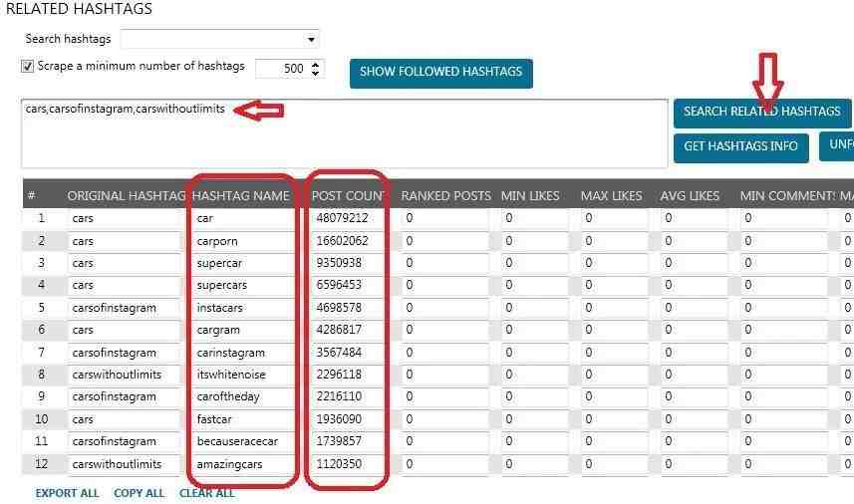Click Export All link

[x=67, y=493]
